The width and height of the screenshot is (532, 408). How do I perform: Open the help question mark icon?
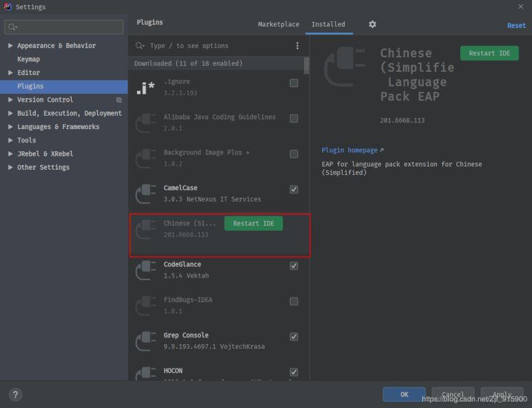pyautogui.click(x=16, y=394)
